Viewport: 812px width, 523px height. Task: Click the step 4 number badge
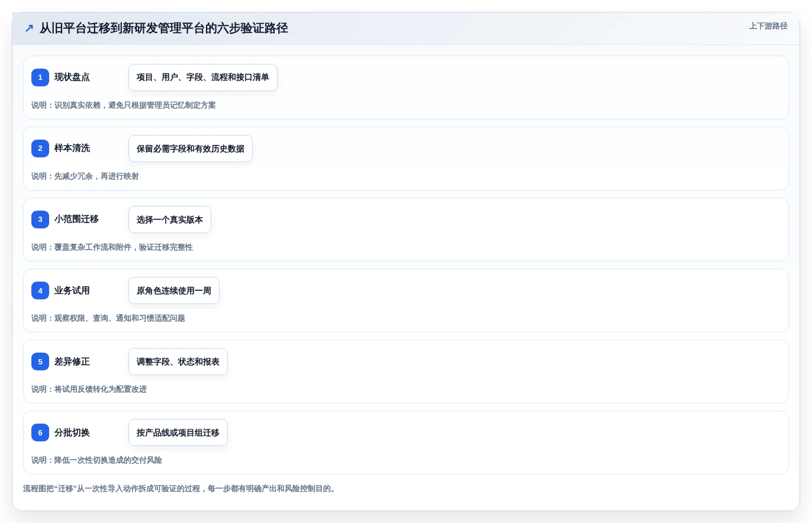click(x=40, y=290)
